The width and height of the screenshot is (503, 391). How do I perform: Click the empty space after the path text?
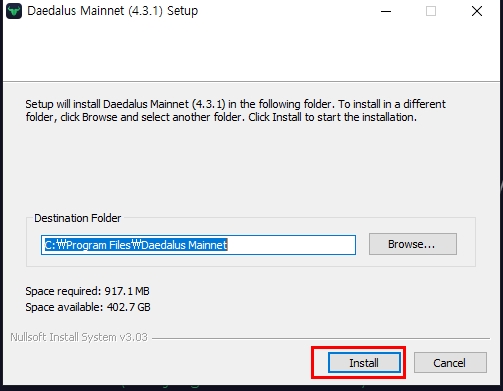[x=291, y=245]
